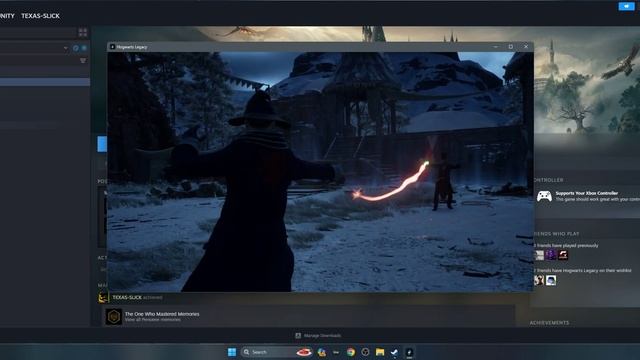Open The One Who Mastered Memories achievement

click(162, 314)
